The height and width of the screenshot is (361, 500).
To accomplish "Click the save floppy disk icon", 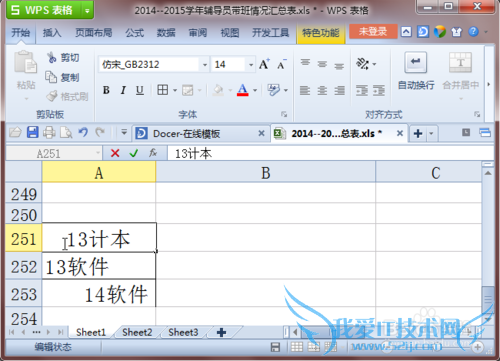I will tap(32, 133).
